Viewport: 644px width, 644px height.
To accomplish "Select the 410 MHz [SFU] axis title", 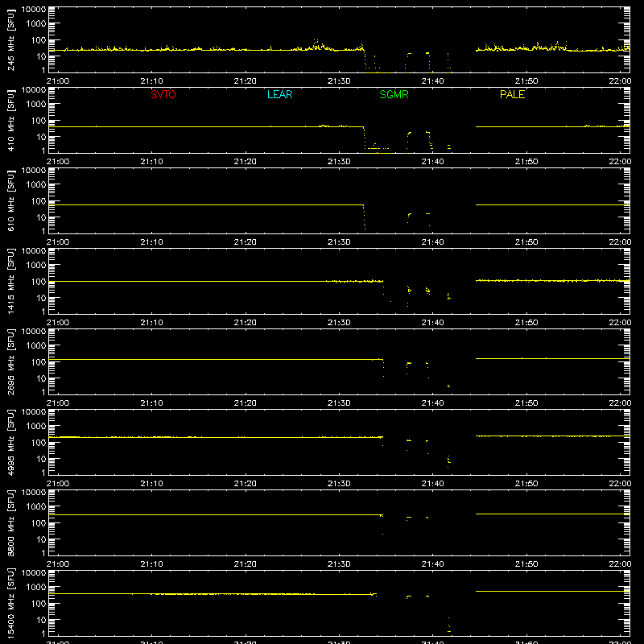I will click(x=11, y=120).
